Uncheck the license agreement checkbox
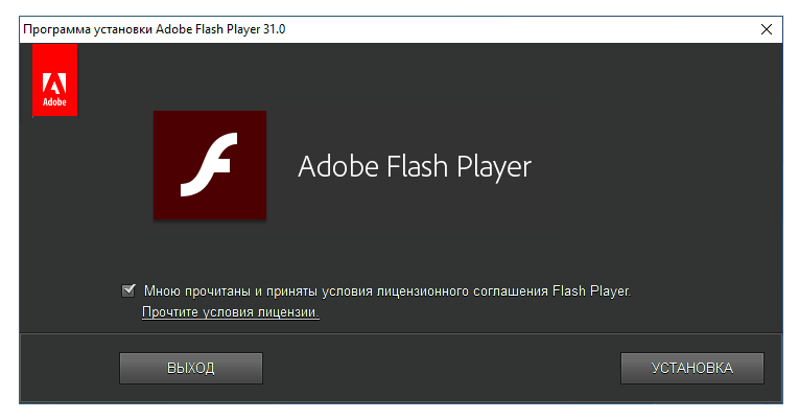 click(x=129, y=290)
